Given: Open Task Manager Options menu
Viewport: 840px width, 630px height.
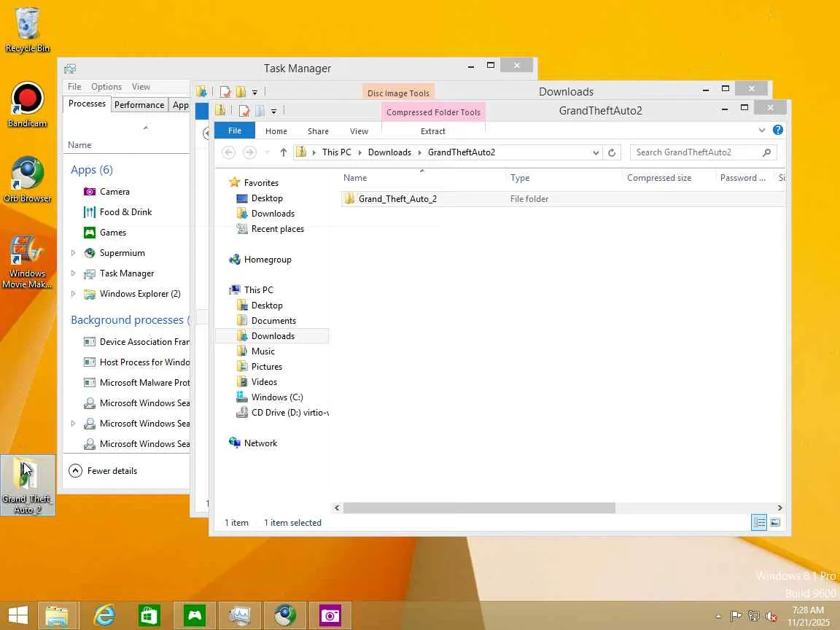Looking at the screenshot, I should click(x=106, y=87).
